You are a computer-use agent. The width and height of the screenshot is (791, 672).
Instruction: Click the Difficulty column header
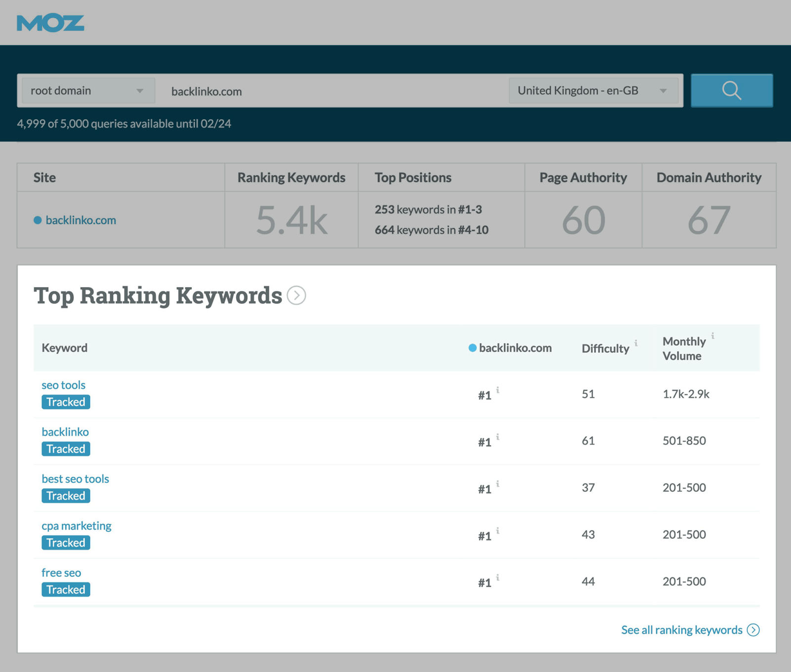(x=605, y=348)
